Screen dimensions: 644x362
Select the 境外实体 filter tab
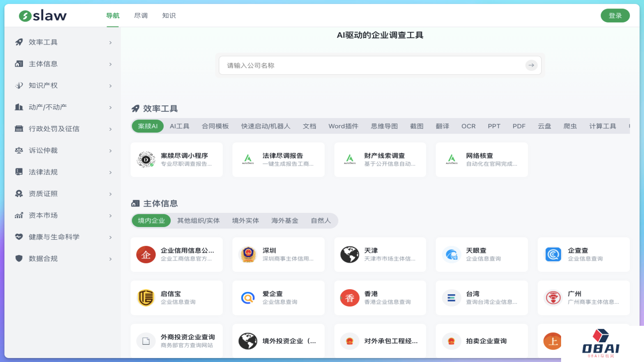(x=245, y=221)
